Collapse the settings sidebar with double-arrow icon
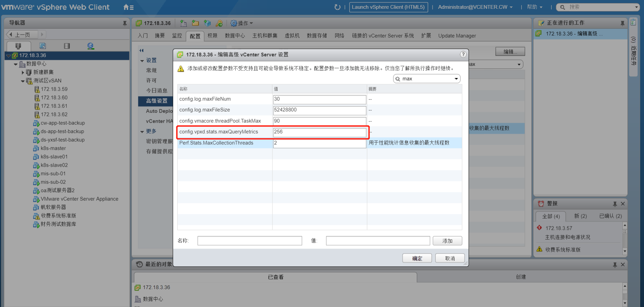The height and width of the screenshot is (307, 644). 142,51
